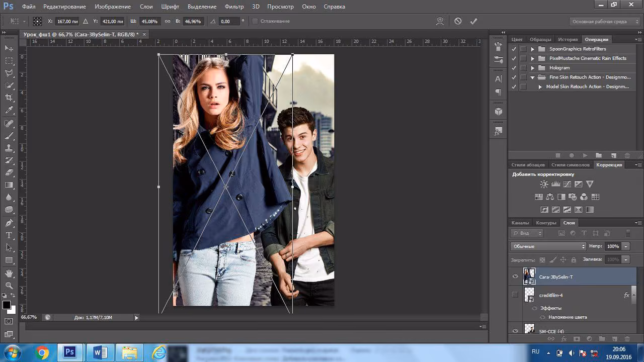
Task: Switch to the История tab
Action: (568, 39)
